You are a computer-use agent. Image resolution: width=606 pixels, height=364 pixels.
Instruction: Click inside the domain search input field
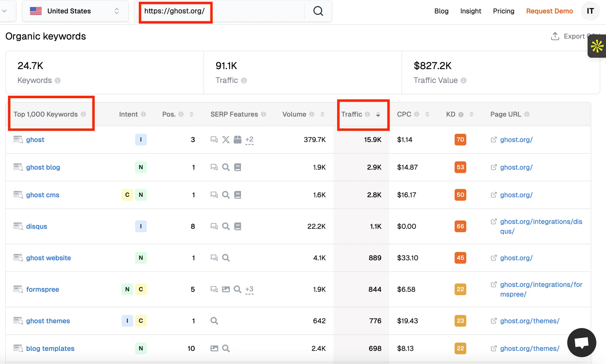237,11
